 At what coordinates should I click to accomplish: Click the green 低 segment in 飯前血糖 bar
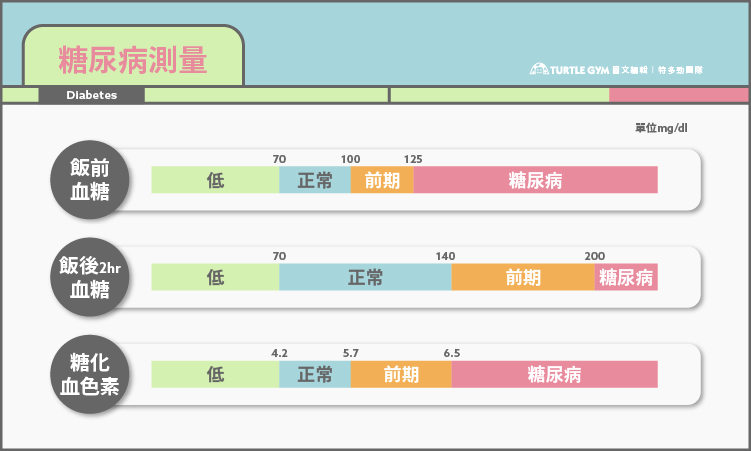(215, 180)
